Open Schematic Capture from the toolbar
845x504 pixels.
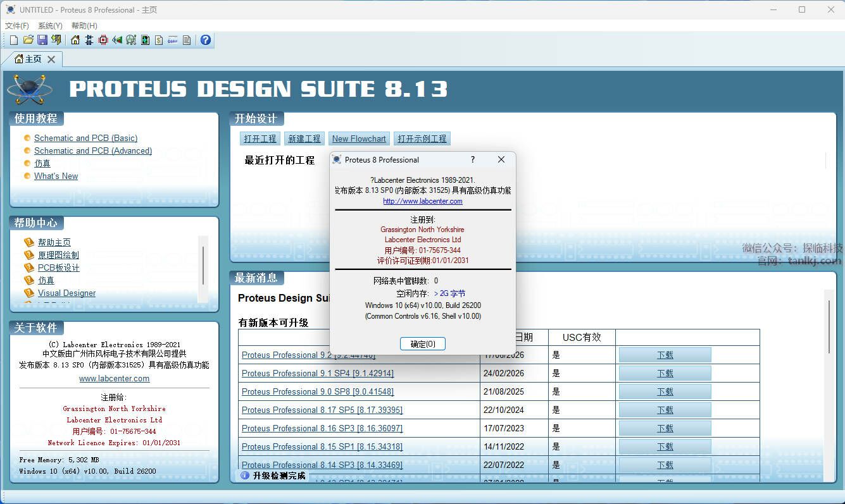89,40
